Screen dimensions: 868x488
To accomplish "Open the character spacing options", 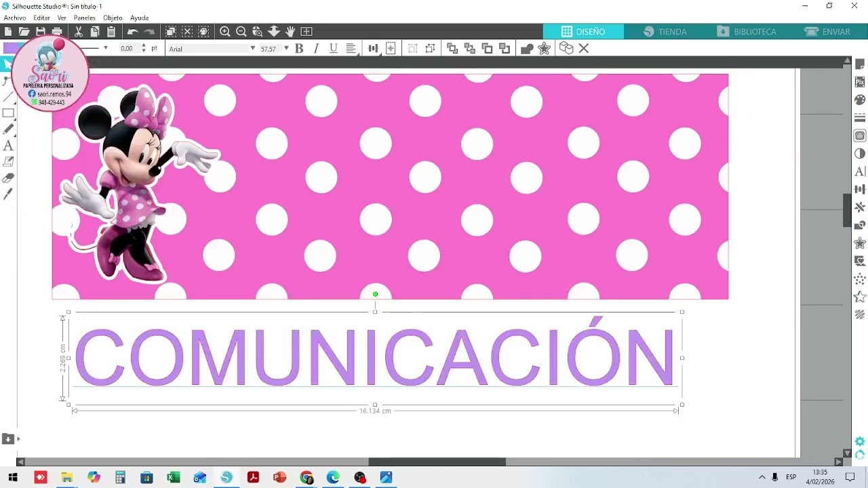I will click(373, 48).
